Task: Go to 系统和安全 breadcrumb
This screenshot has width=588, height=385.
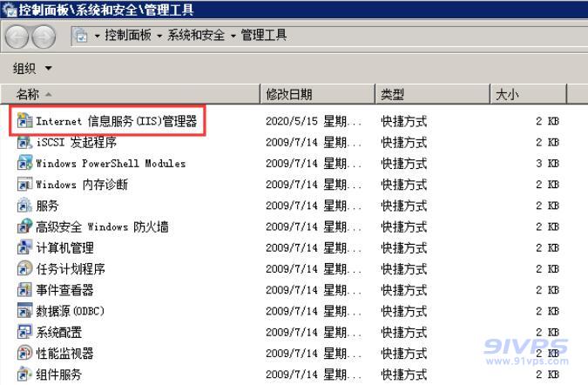Action: [196, 35]
